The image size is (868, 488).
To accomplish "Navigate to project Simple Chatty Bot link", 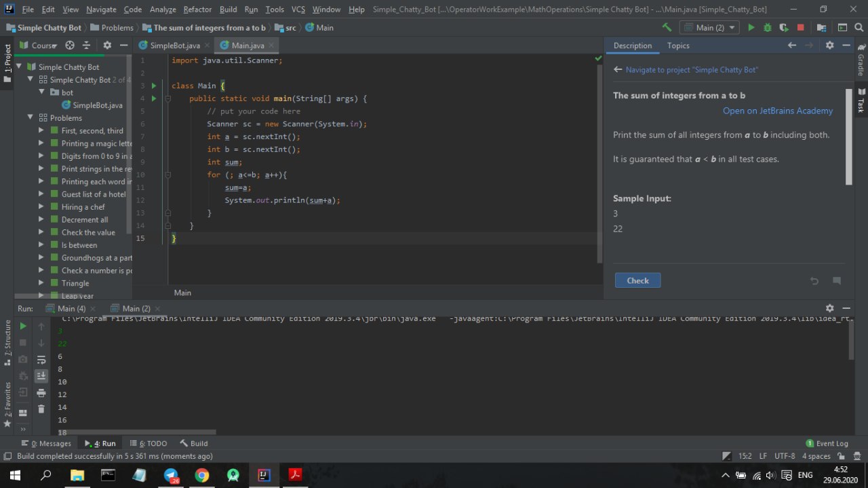I will coord(692,70).
